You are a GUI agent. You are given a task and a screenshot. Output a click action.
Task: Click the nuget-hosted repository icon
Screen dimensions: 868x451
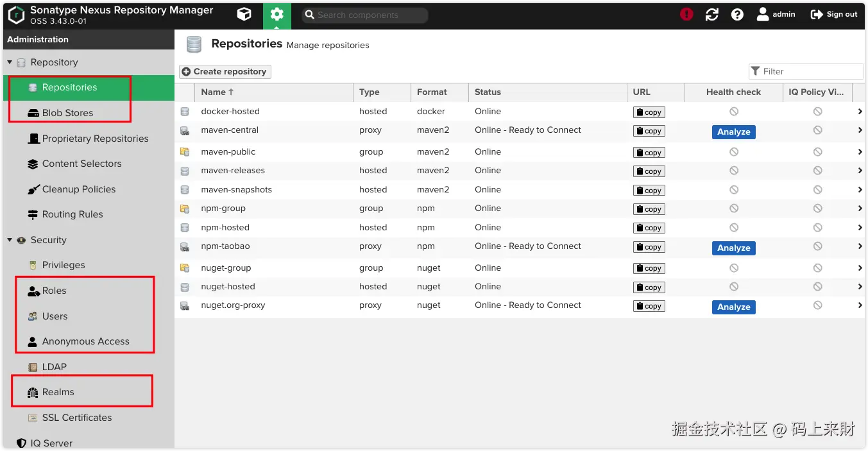[185, 287]
